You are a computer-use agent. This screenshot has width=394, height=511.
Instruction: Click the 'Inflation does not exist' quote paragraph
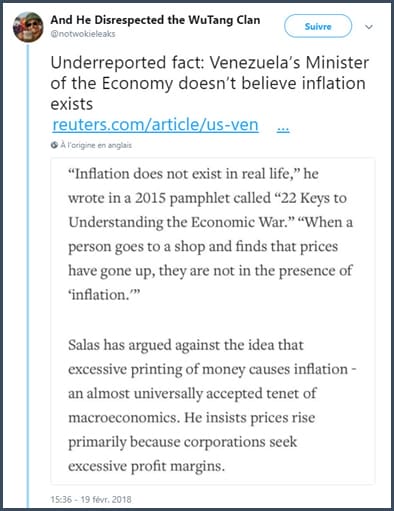(210, 234)
